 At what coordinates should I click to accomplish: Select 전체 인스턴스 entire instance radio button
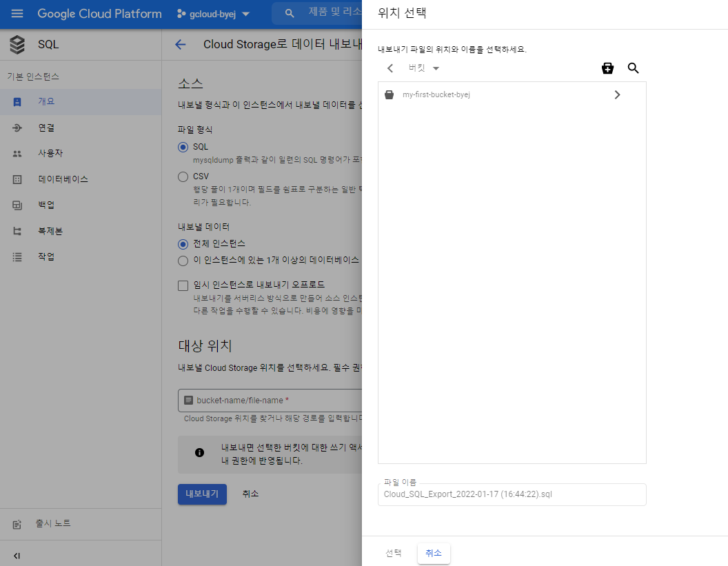point(183,244)
